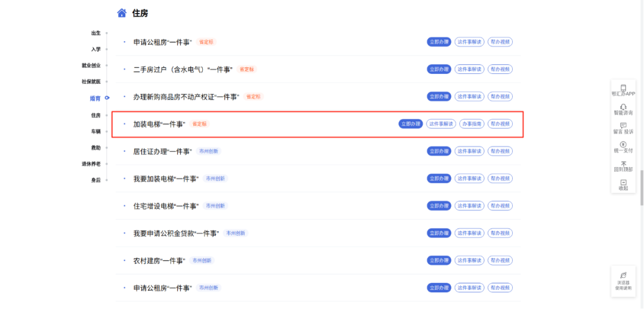This screenshot has width=644, height=309.
Task: Click 这件事解读 for 二手房过户"一件事"
Action: pos(469,69)
